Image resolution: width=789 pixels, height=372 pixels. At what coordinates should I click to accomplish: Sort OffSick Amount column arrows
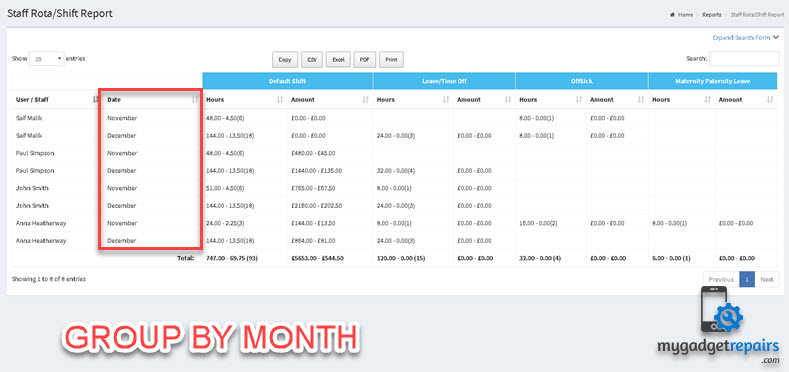click(x=641, y=100)
